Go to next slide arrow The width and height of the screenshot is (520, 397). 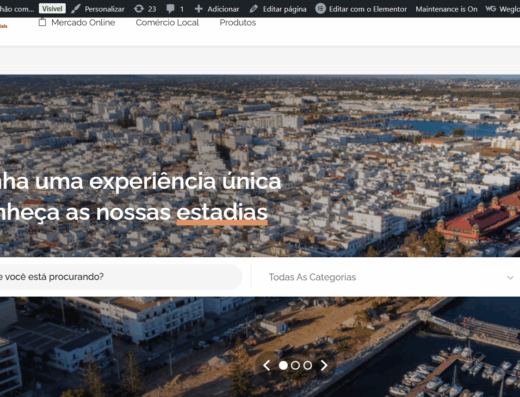(324, 365)
